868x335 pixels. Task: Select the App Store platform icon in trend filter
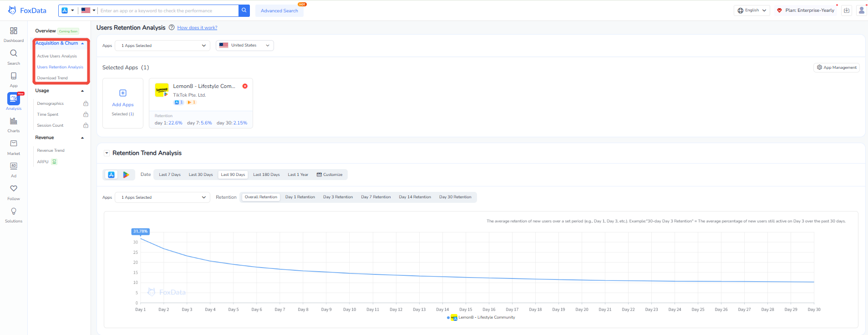click(x=112, y=175)
